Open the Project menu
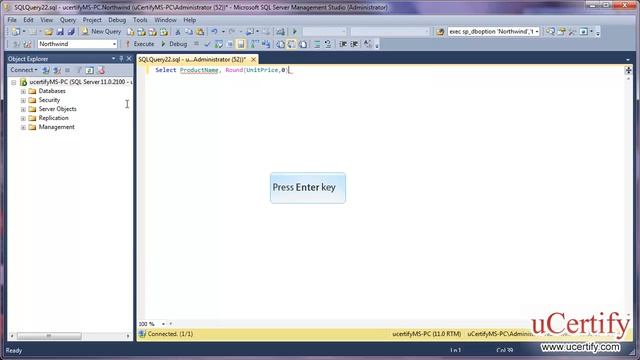Screen dimensions: 640x360 pos(92,20)
